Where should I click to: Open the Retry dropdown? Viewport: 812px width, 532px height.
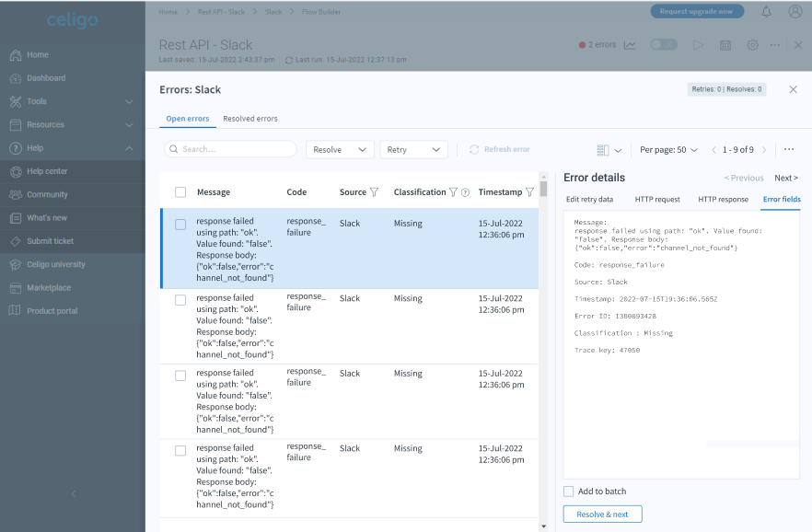(x=413, y=149)
